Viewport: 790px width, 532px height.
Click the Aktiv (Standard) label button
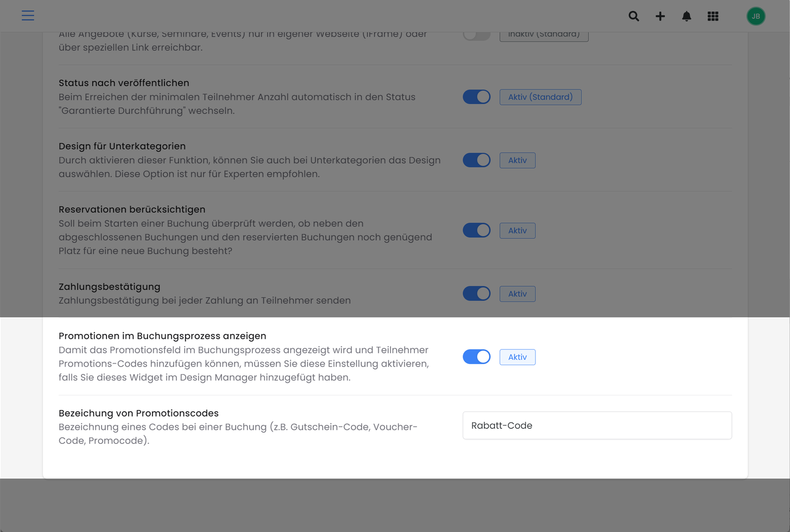point(540,97)
